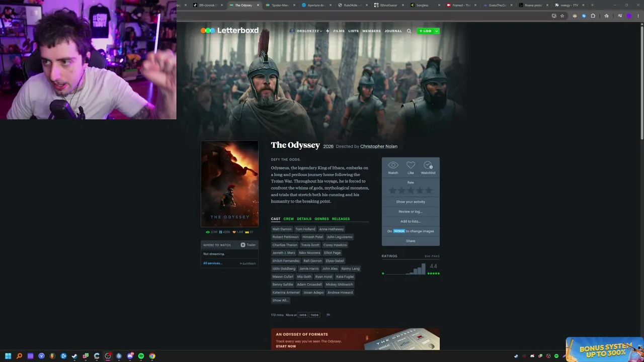Open the lists count stat
Viewport: 644px width, 362px height.
[224, 232]
